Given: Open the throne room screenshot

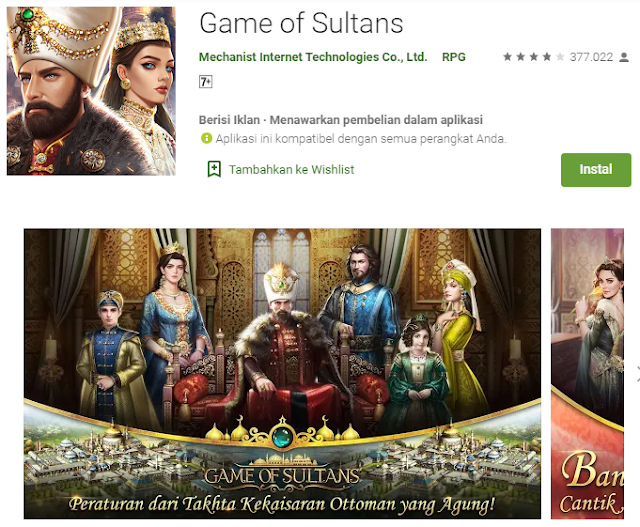Looking at the screenshot, I should (x=282, y=374).
